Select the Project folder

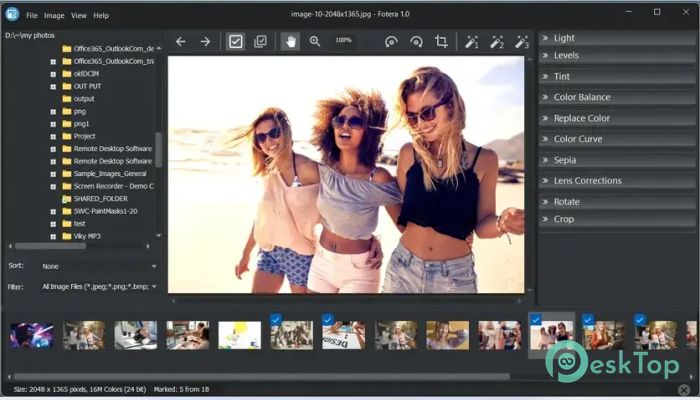coord(84,136)
